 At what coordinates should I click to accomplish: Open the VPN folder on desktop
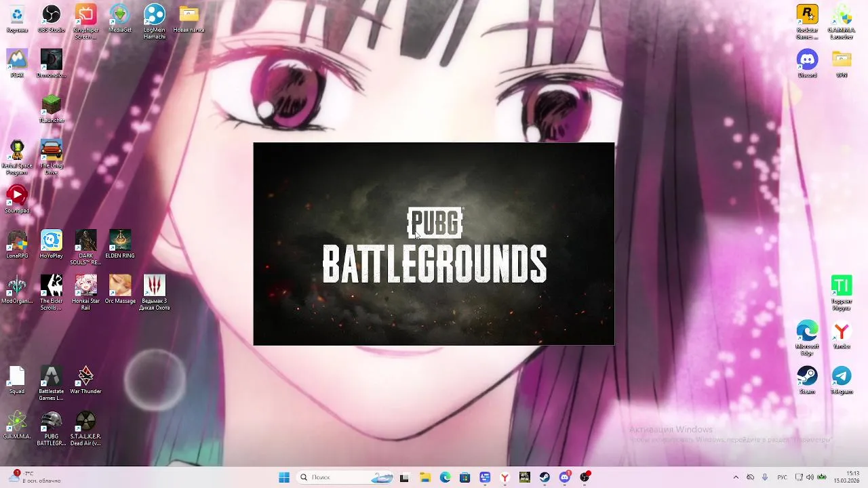(842, 64)
